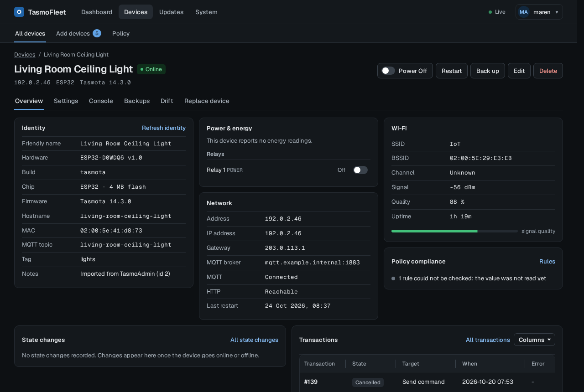Click the Add devices count badge 5
The height and width of the screenshot is (392, 584).
tap(97, 33)
